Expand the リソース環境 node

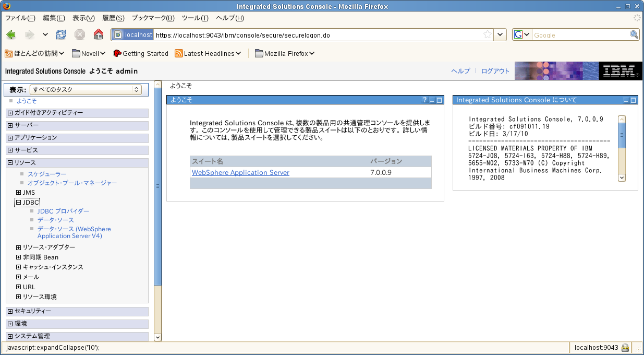[19, 297]
